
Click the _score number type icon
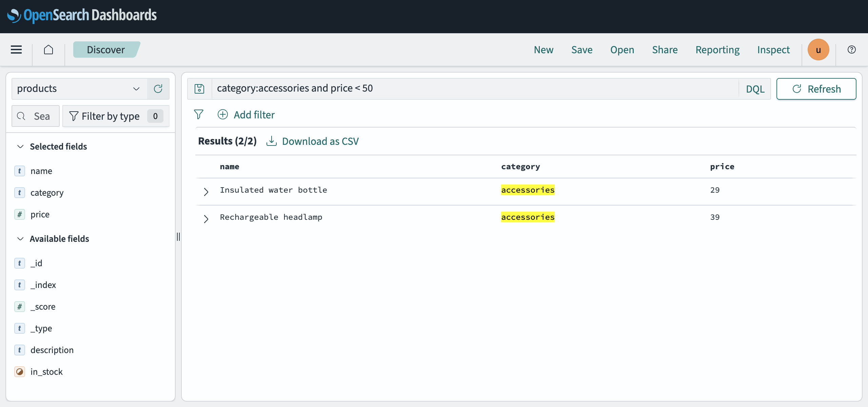(x=20, y=307)
